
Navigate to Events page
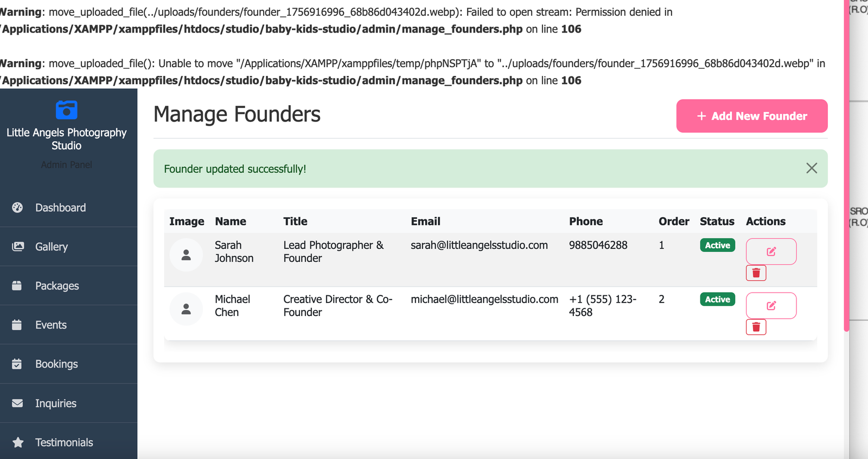51,325
